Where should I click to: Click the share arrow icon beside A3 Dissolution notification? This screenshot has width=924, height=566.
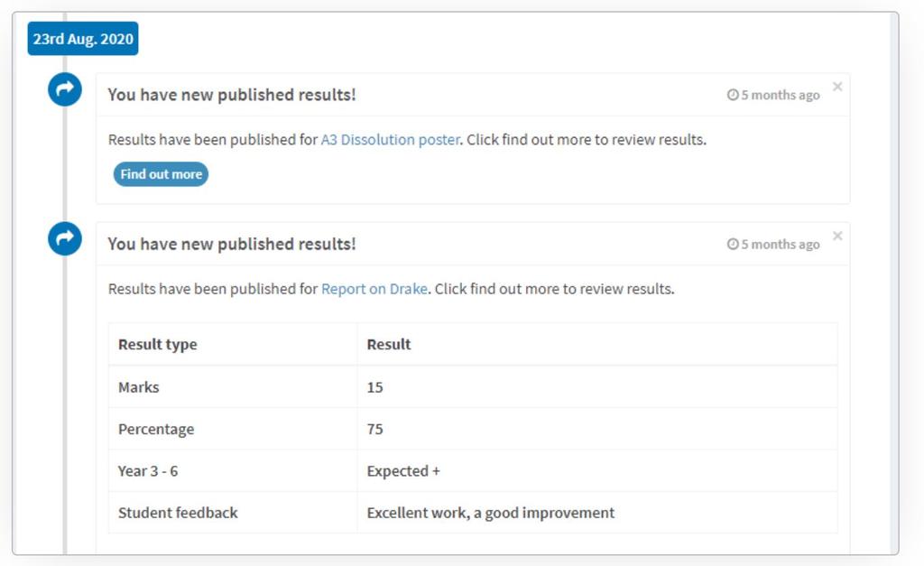(x=65, y=89)
